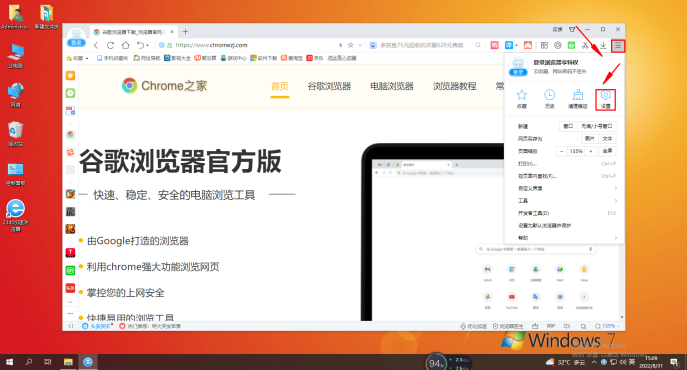Click the Chrome icon in left sidebar
The height and width of the screenshot is (370, 687).
pos(71,135)
